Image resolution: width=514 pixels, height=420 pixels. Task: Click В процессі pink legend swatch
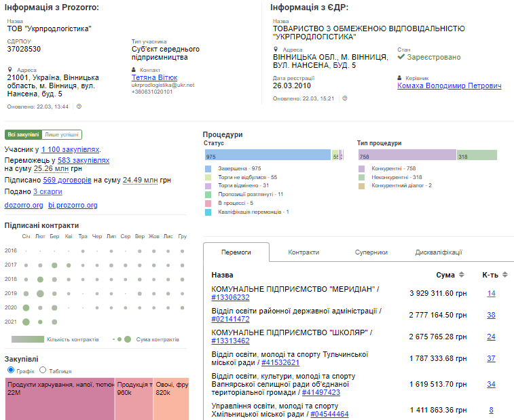pyautogui.click(x=208, y=203)
